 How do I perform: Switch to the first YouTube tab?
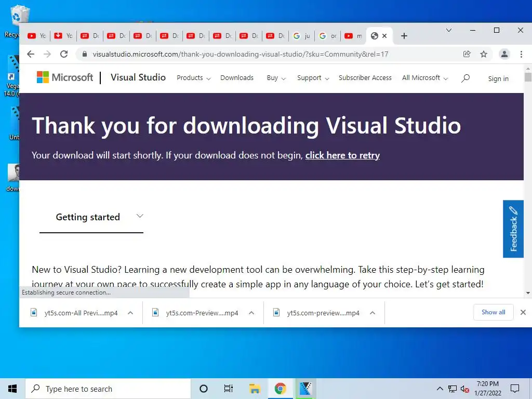37,36
